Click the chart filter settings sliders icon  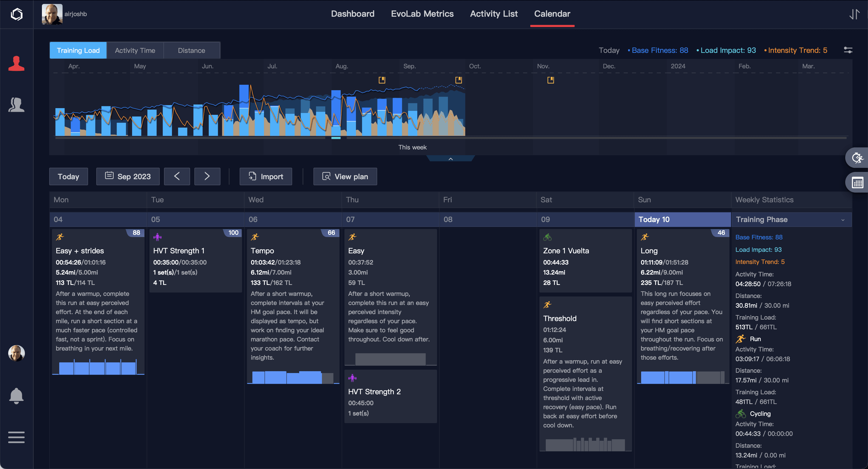point(848,50)
